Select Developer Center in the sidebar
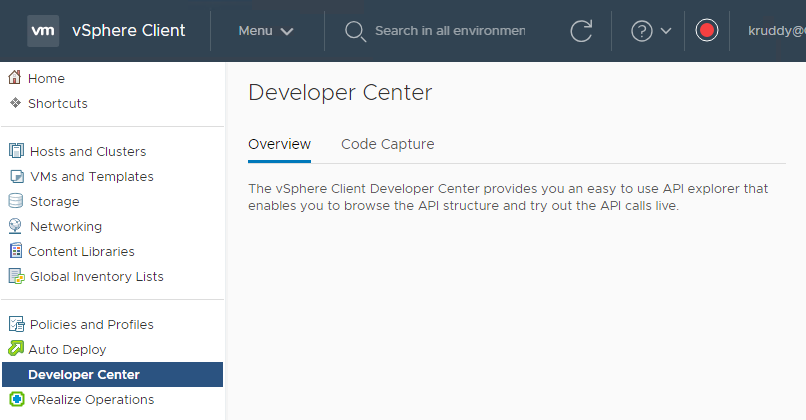The height and width of the screenshot is (420, 806). (84, 374)
